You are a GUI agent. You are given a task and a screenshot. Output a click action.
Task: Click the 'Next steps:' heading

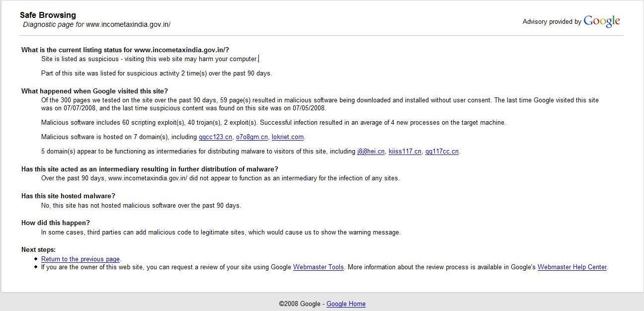38,250
